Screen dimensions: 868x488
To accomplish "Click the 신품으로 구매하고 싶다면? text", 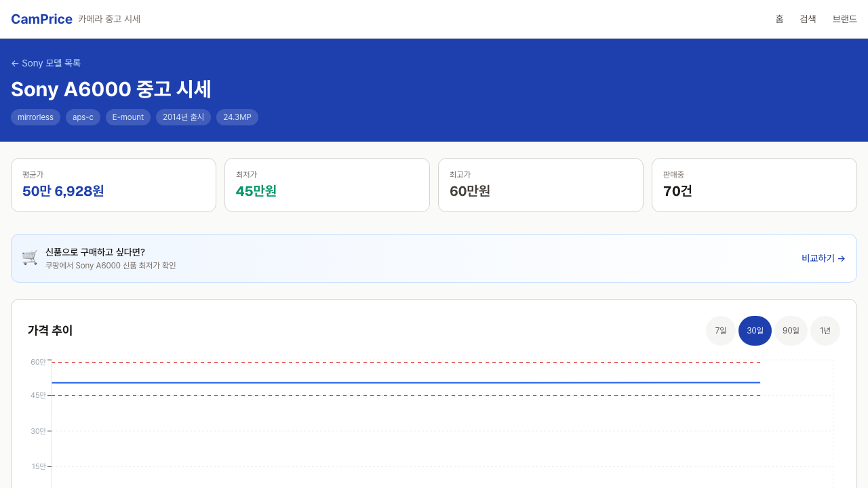I will [95, 252].
